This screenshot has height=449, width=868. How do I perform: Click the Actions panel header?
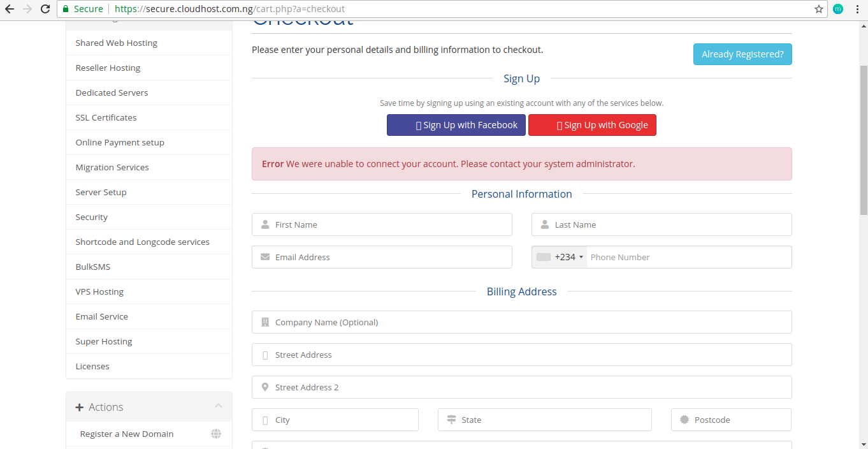pyautogui.click(x=149, y=407)
